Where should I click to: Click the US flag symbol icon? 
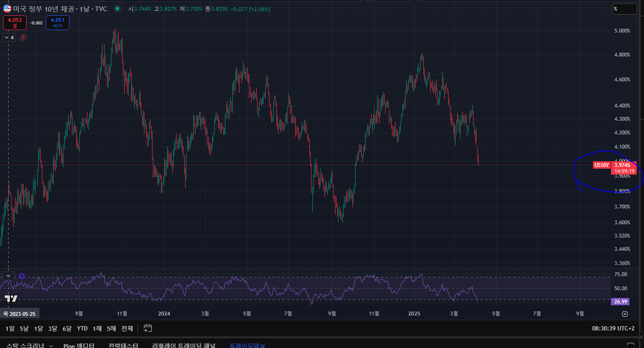coord(7,9)
